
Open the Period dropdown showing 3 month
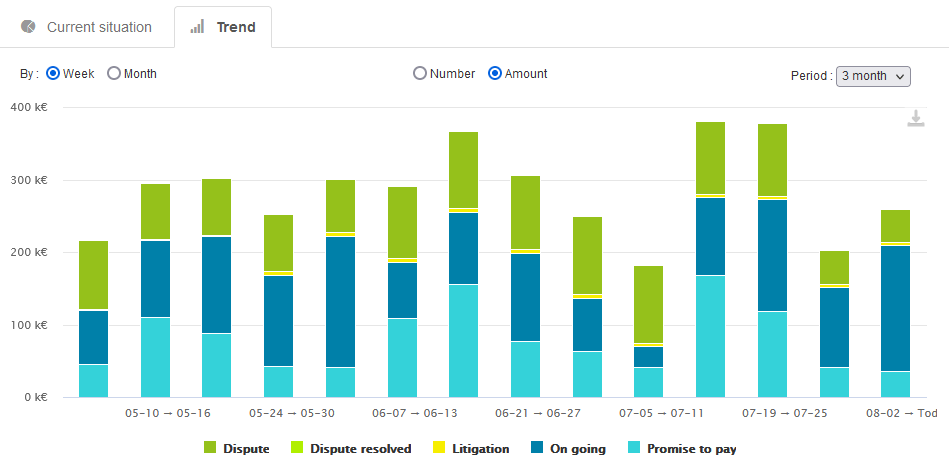pos(872,76)
